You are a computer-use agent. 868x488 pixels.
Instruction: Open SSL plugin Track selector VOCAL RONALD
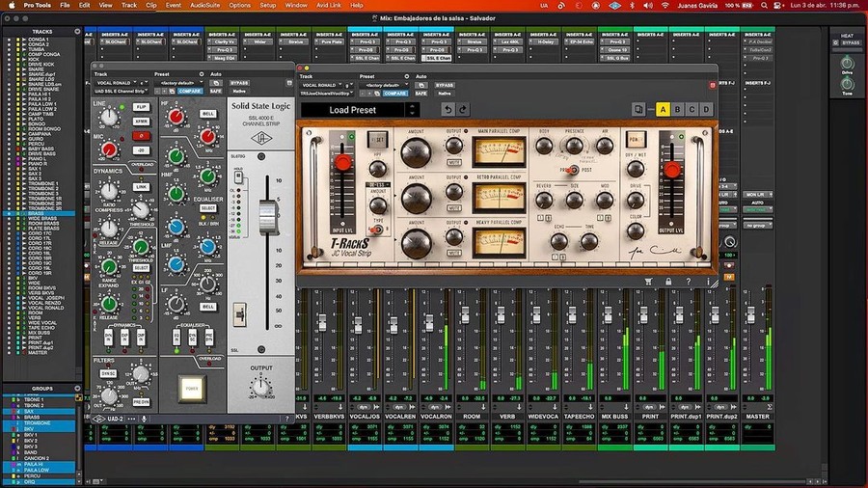click(x=117, y=83)
